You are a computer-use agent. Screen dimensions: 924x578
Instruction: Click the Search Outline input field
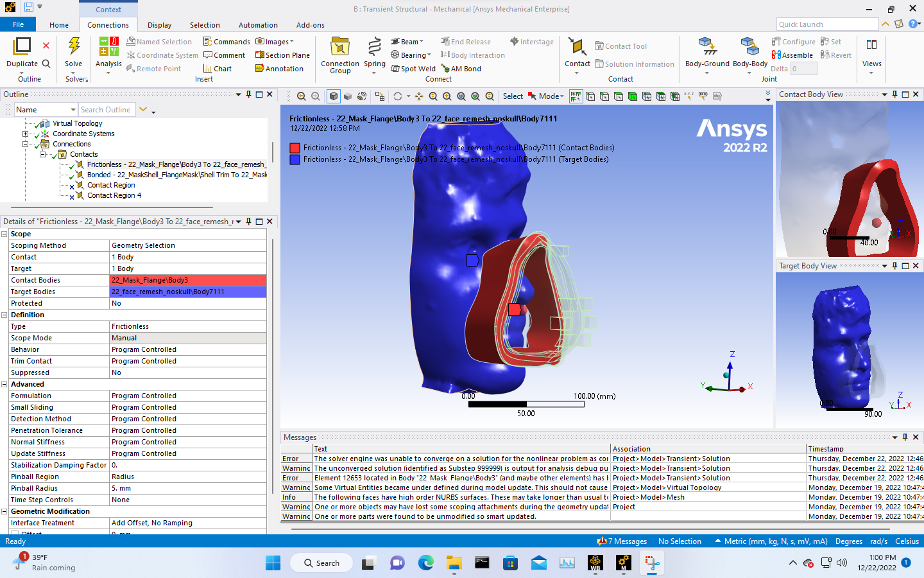107,110
